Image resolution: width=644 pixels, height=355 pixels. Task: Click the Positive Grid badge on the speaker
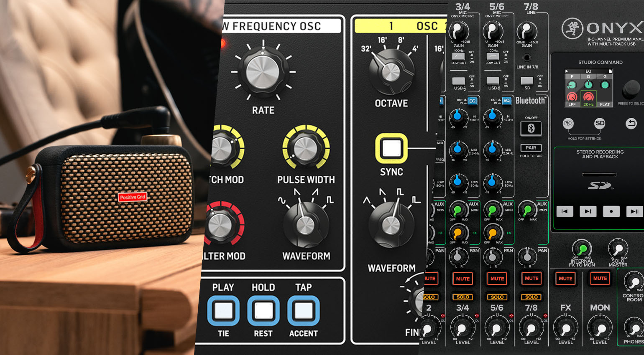click(x=133, y=197)
